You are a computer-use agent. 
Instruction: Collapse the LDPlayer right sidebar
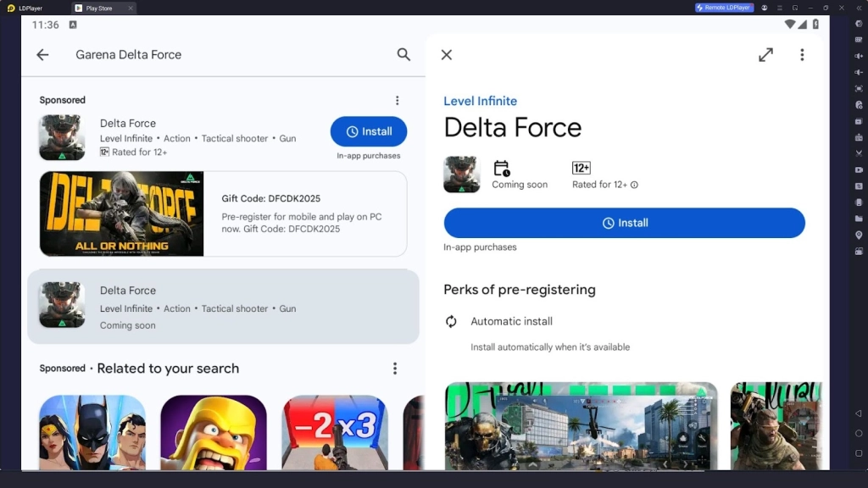(859, 8)
